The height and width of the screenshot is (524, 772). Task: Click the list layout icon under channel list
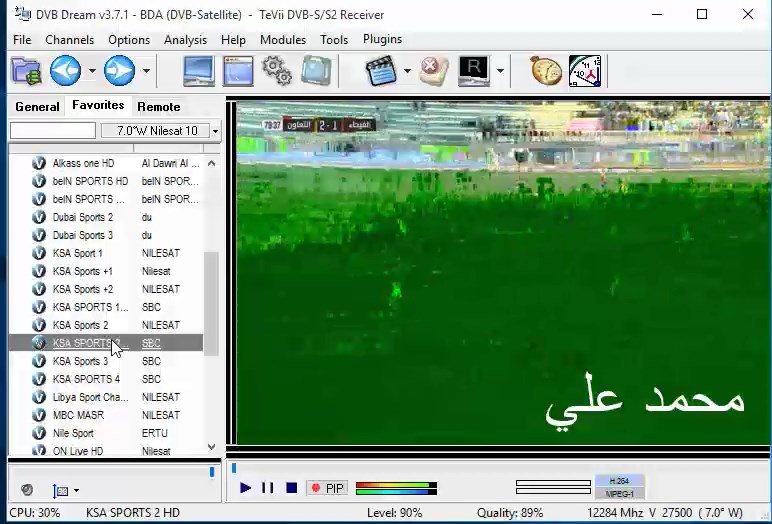[61, 491]
